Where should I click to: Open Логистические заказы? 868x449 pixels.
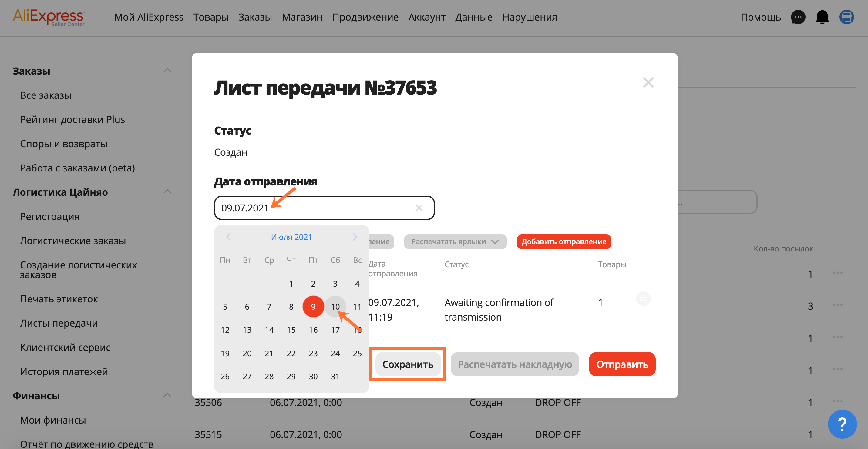[73, 241]
